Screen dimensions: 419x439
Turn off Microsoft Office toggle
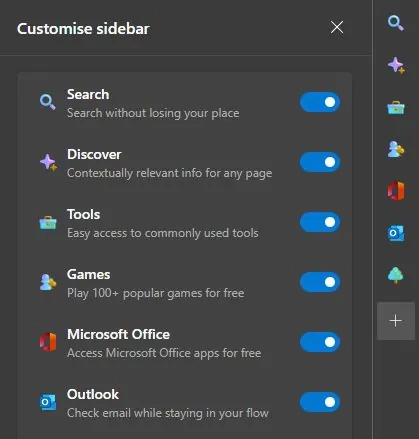tap(320, 342)
